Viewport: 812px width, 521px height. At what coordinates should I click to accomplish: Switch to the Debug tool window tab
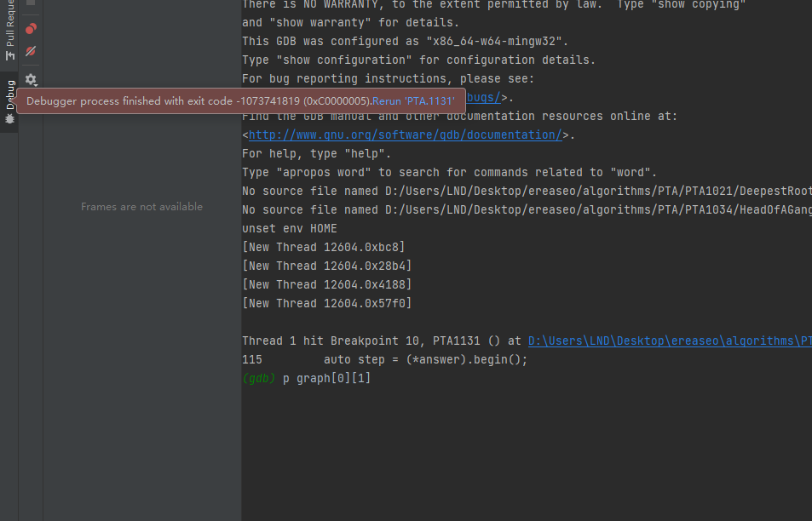[9, 101]
